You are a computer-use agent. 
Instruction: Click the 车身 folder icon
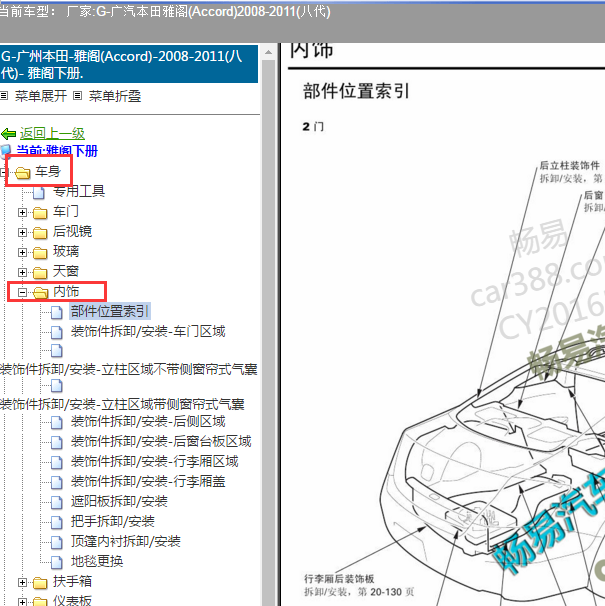(22, 173)
